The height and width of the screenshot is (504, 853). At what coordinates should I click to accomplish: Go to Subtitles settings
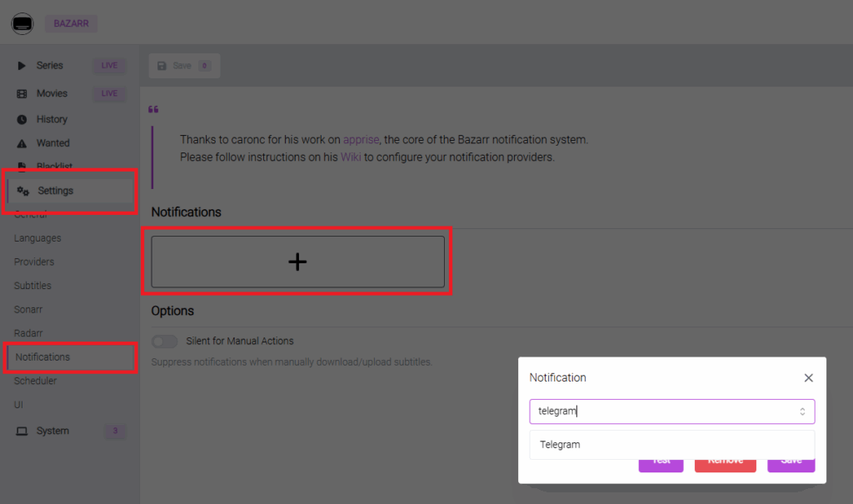[x=32, y=286]
